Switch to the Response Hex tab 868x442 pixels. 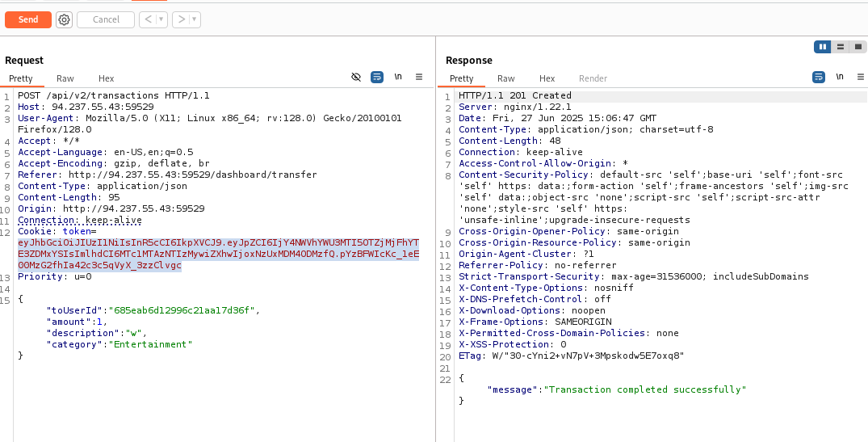pos(547,78)
